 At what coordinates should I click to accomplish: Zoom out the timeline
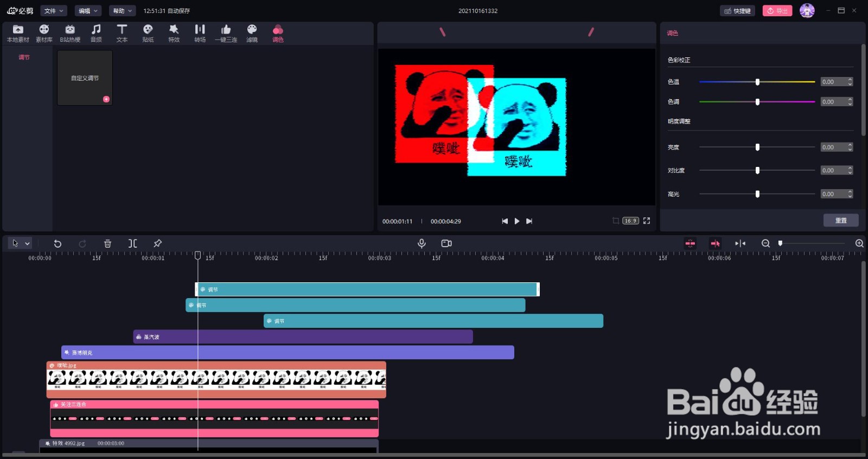click(x=765, y=243)
